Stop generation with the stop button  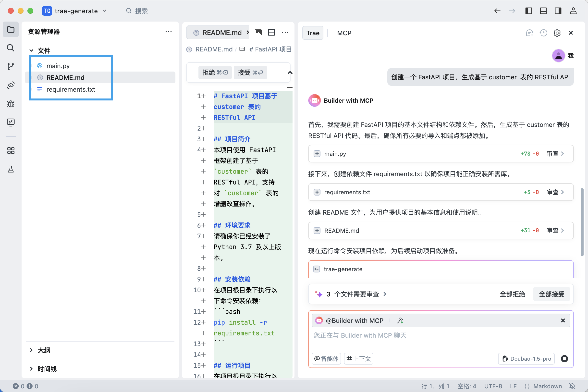[x=564, y=359]
